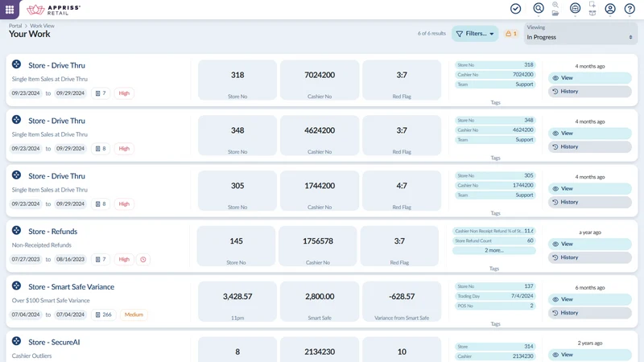
Task: Click the Medium priority badge
Action: tap(134, 315)
